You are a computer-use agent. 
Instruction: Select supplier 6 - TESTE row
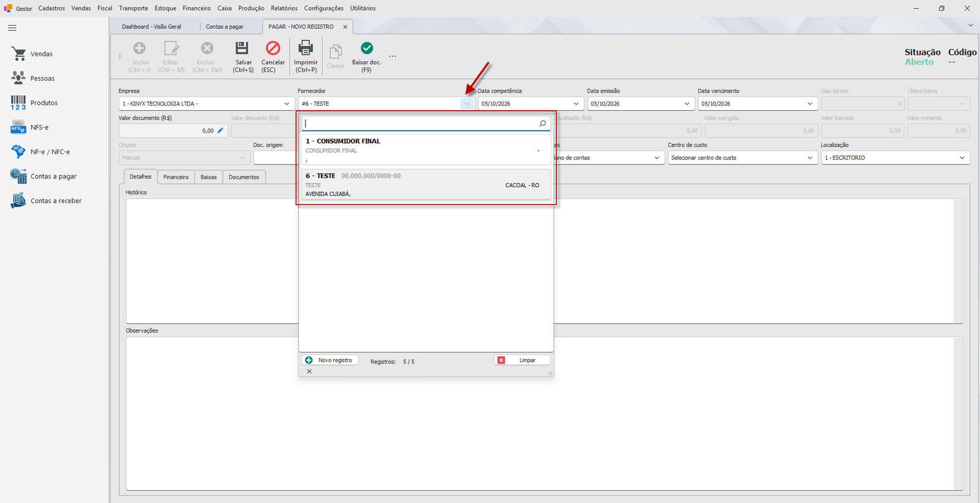pos(426,184)
